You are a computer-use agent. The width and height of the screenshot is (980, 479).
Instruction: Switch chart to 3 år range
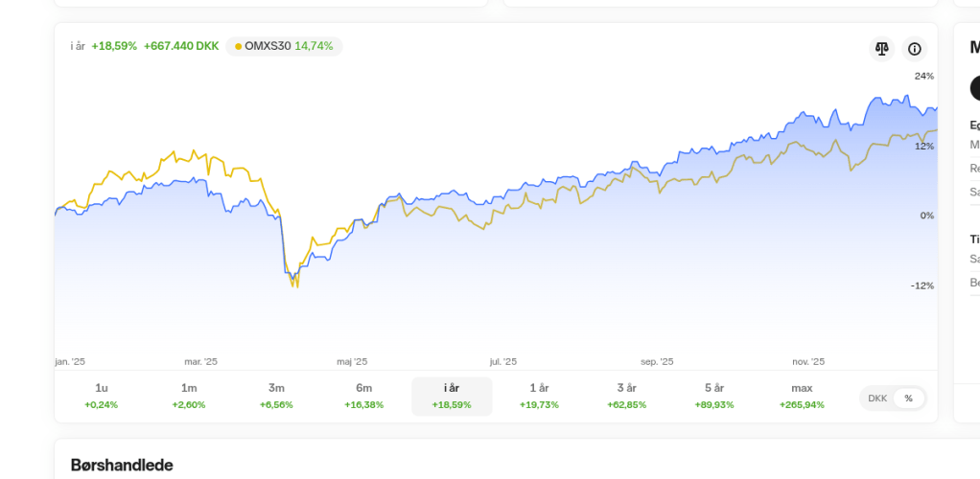click(x=626, y=396)
